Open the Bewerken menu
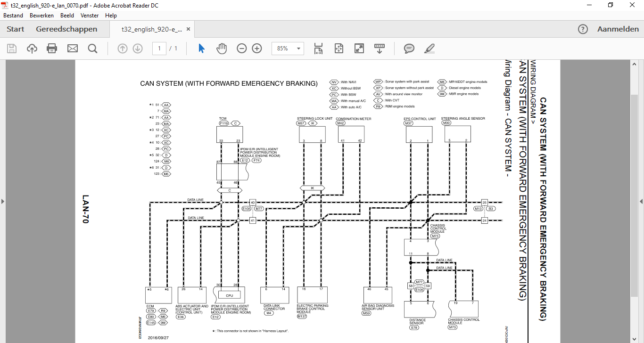The height and width of the screenshot is (343, 644). pyautogui.click(x=41, y=16)
